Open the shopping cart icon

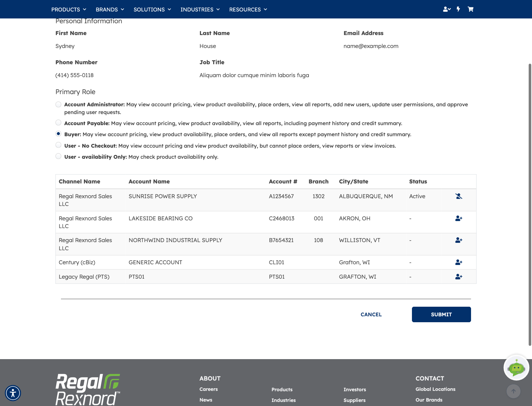(470, 9)
